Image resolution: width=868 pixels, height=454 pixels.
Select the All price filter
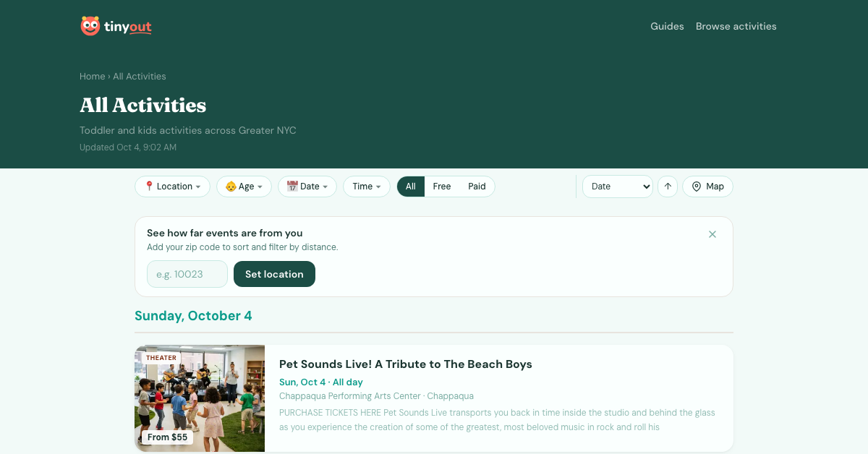(x=411, y=187)
